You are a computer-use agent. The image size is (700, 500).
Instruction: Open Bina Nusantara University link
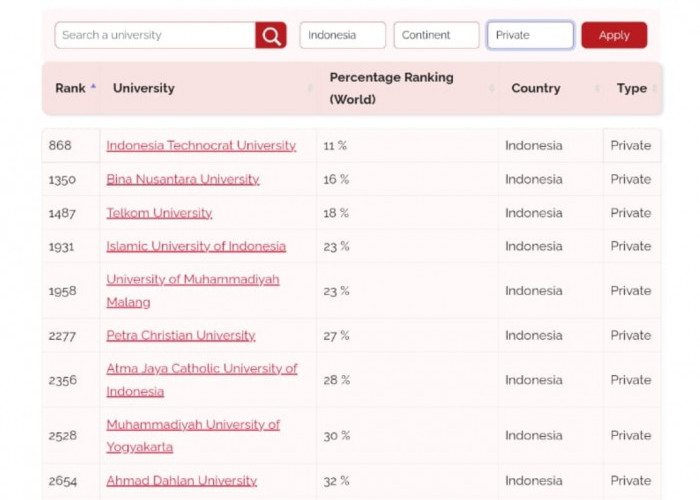[183, 179]
